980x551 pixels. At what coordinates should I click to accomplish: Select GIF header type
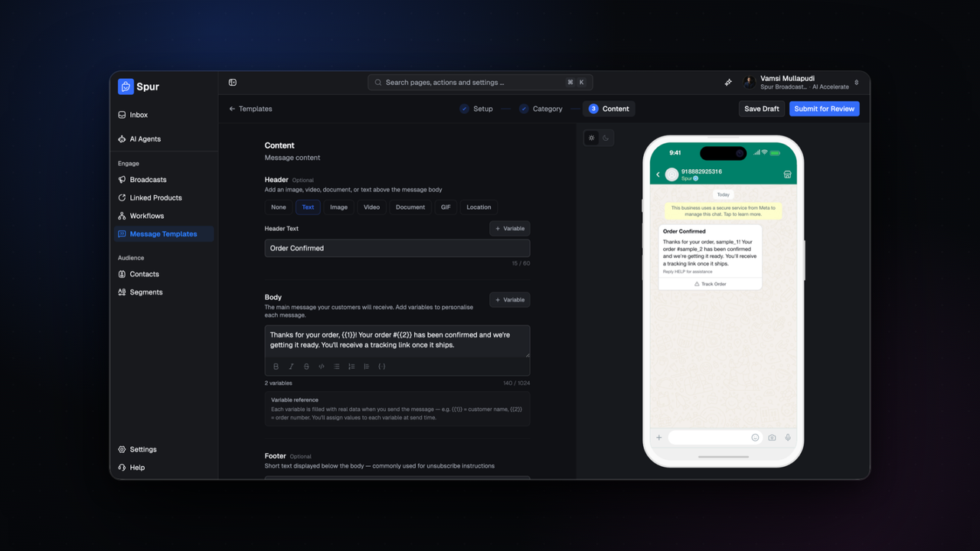coord(446,207)
